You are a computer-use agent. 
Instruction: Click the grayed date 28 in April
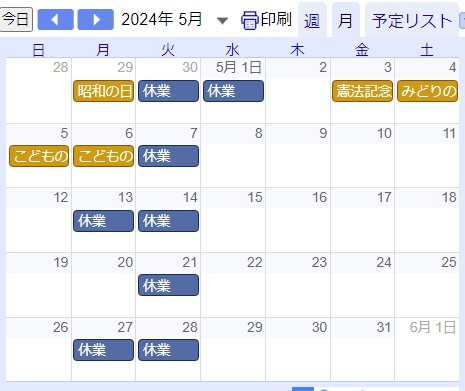pyautogui.click(x=61, y=68)
